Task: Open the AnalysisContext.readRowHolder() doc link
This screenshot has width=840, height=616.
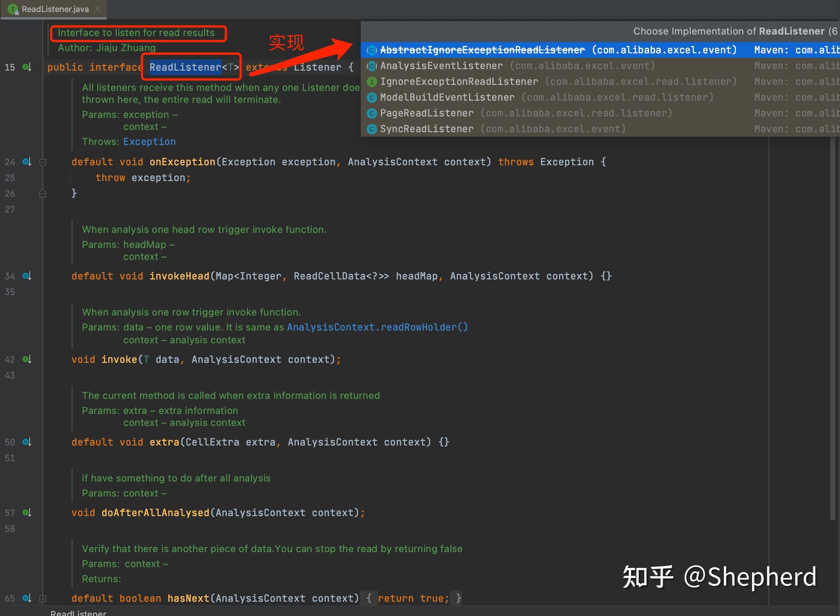Action: [377, 327]
